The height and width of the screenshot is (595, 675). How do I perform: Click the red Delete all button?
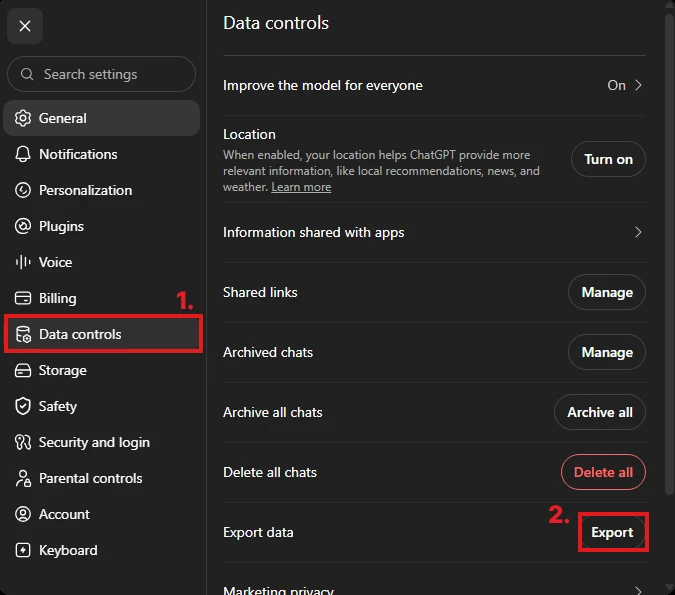[603, 472]
